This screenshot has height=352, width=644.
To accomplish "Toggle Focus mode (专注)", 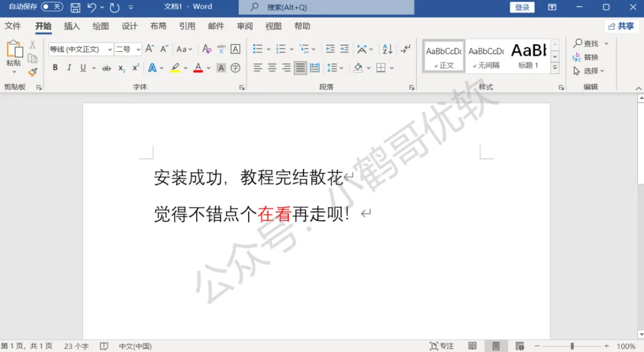I will click(x=441, y=346).
